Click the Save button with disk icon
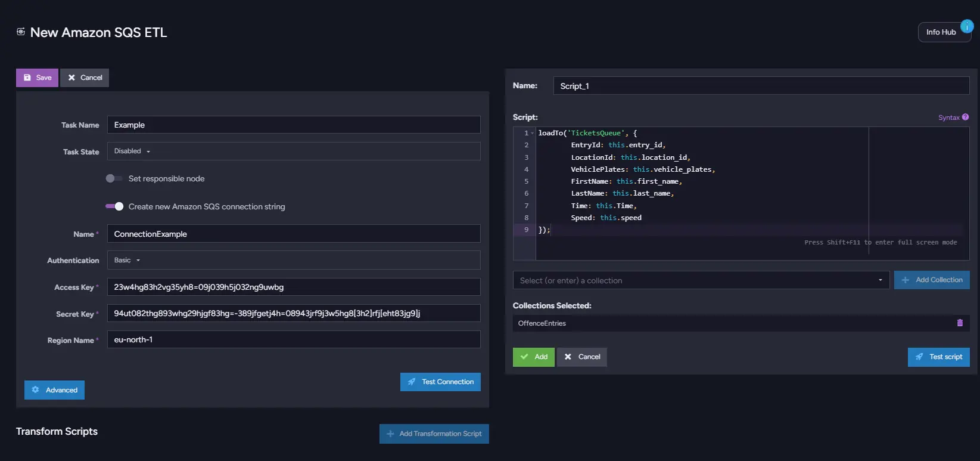Image resolution: width=980 pixels, height=461 pixels. tap(37, 78)
